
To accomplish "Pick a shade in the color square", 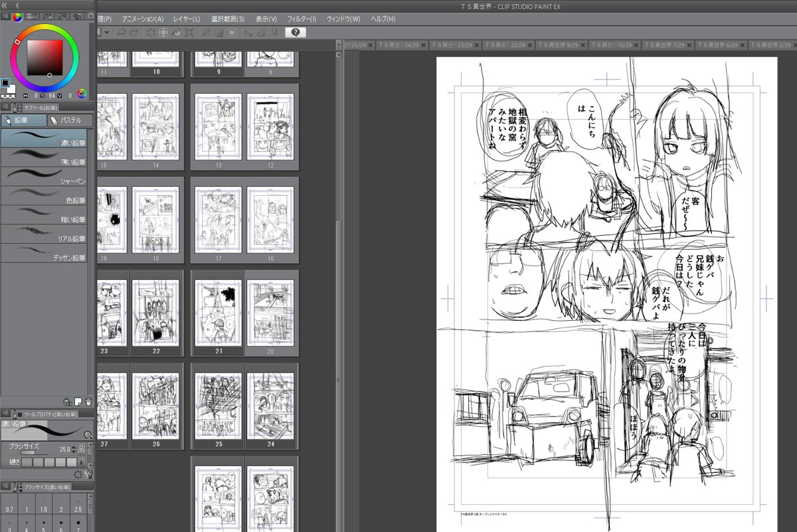I will click(45, 57).
